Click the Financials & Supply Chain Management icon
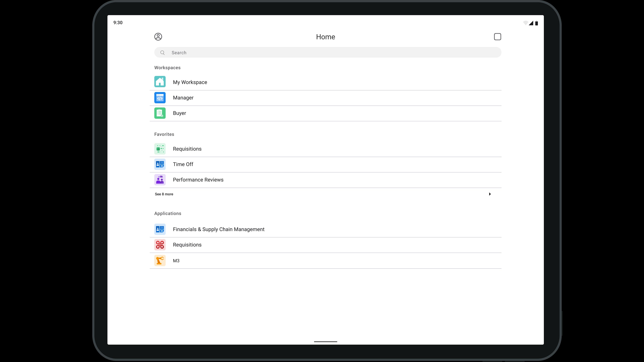This screenshot has height=362, width=644. tap(160, 229)
